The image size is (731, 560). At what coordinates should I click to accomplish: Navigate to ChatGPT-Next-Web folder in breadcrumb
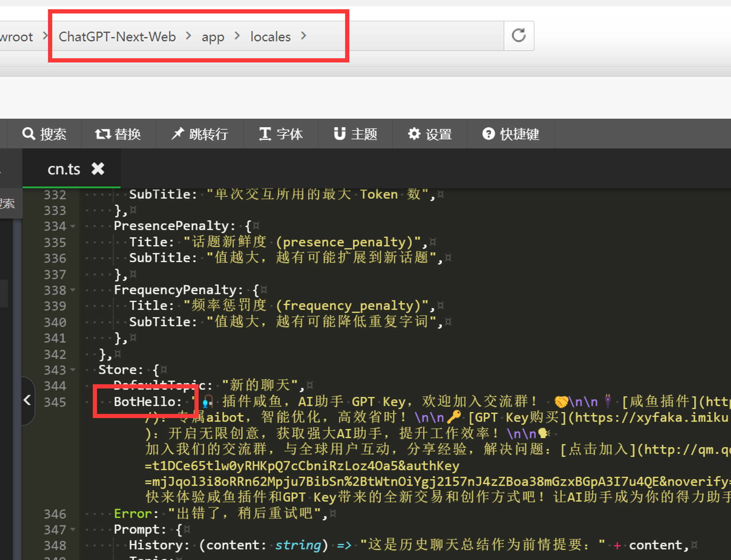117,37
